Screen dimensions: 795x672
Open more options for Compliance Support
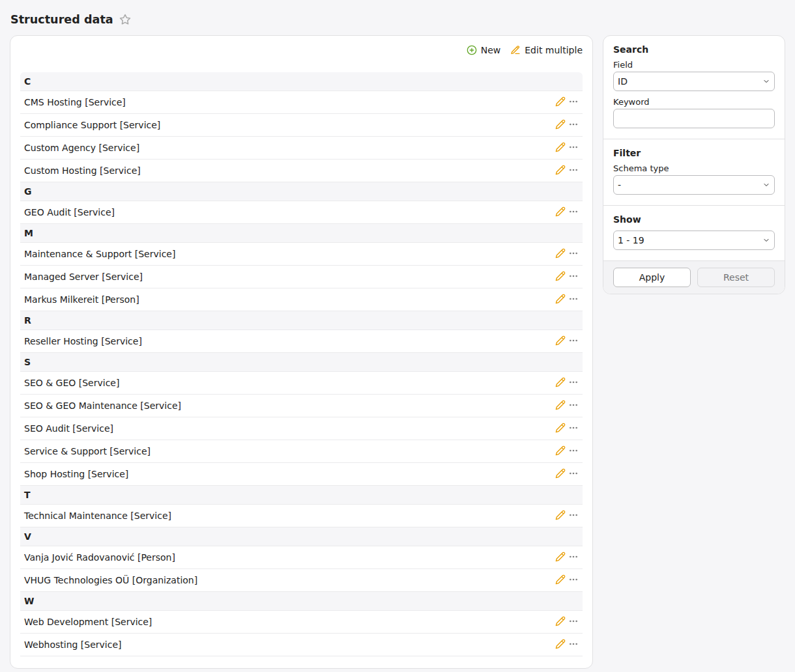[x=573, y=124]
